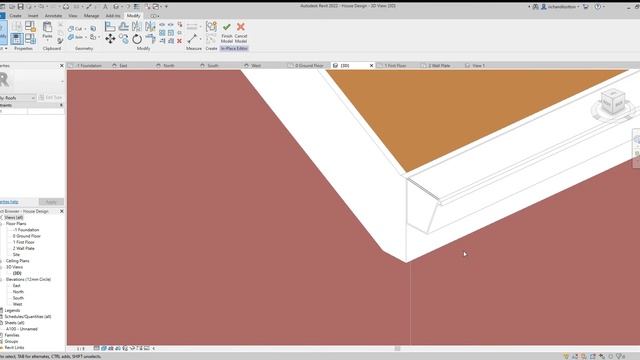The width and height of the screenshot is (640, 360).
Task: Click the Scale tool icon in Modify panel
Action: pos(171,33)
